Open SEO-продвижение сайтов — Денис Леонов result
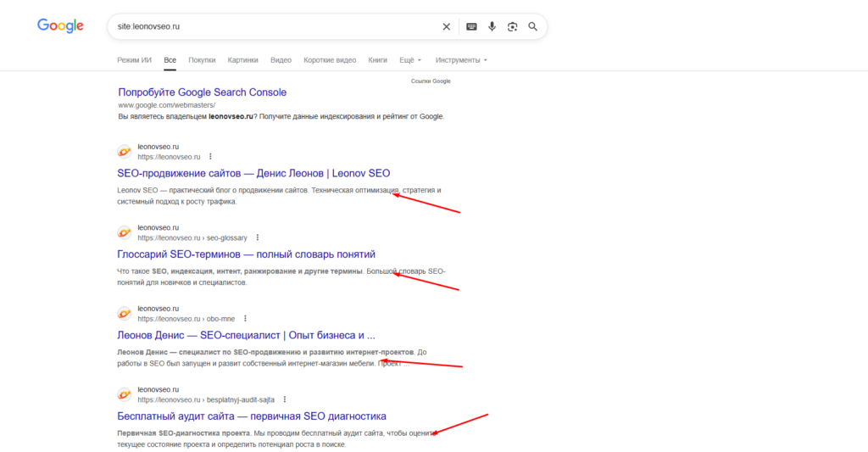 tap(253, 173)
